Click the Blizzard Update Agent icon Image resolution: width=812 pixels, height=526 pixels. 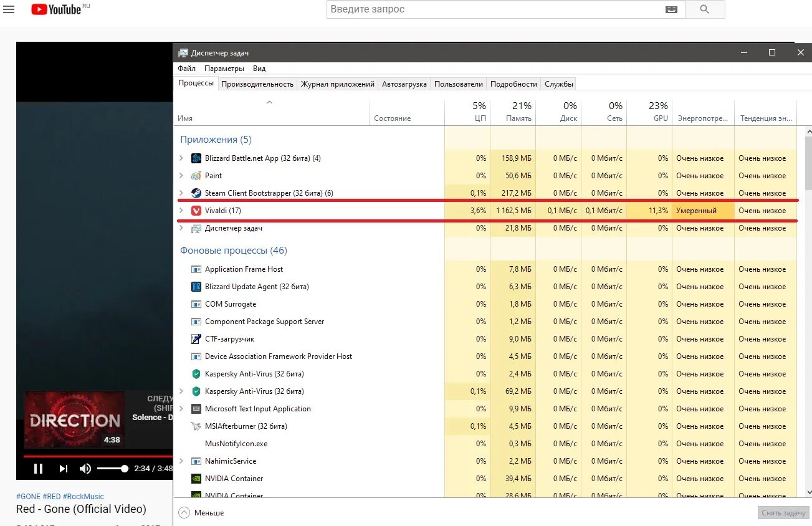click(196, 287)
